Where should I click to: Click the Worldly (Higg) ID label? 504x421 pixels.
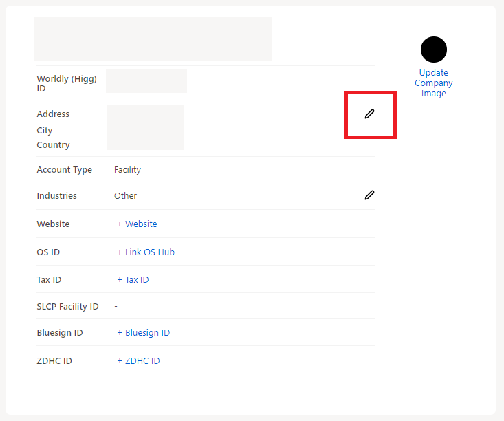67,83
